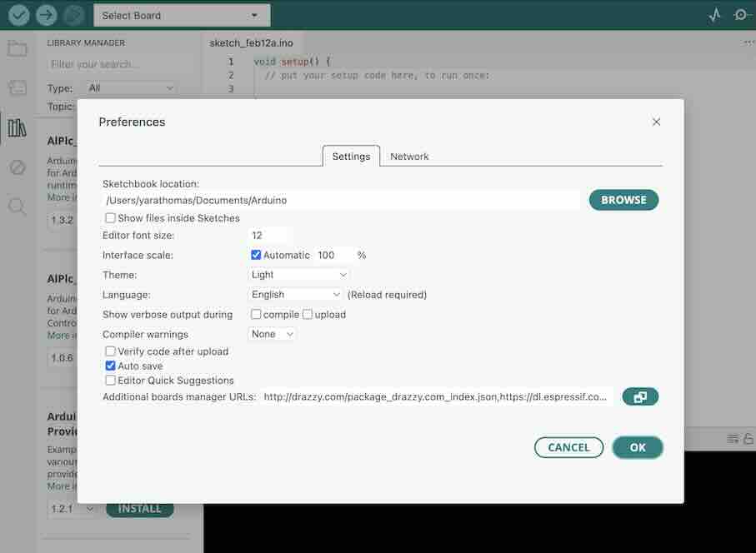This screenshot has height=553, width=756.
Task: Open the Sketchbook folder sidebar icon
Action: click(18, 48)
